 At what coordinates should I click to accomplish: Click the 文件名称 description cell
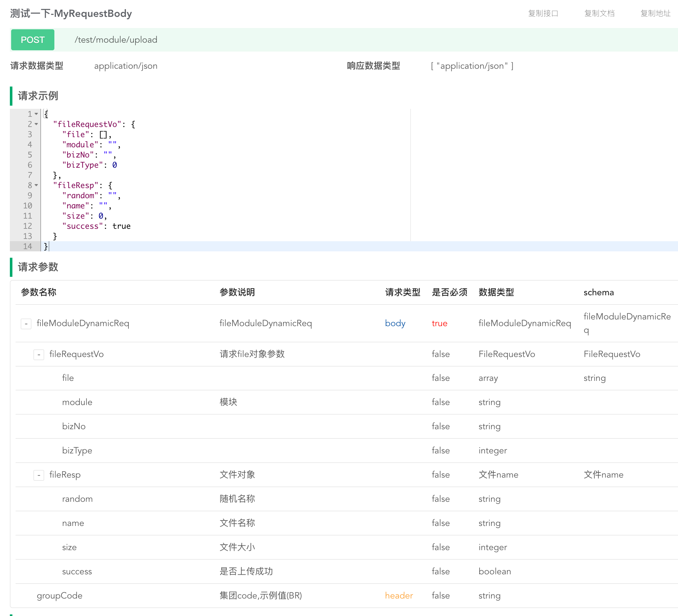click(x=237, y=523)
